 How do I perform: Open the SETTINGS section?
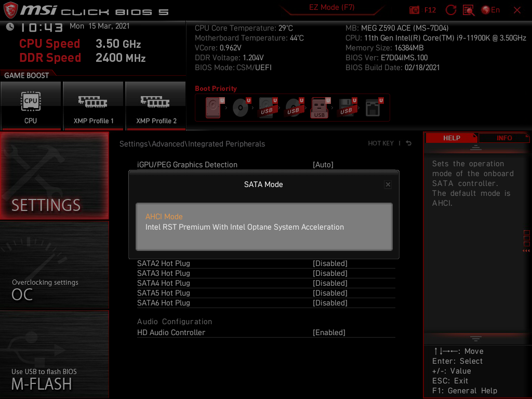pyautogui.click(x=54, y=176)
